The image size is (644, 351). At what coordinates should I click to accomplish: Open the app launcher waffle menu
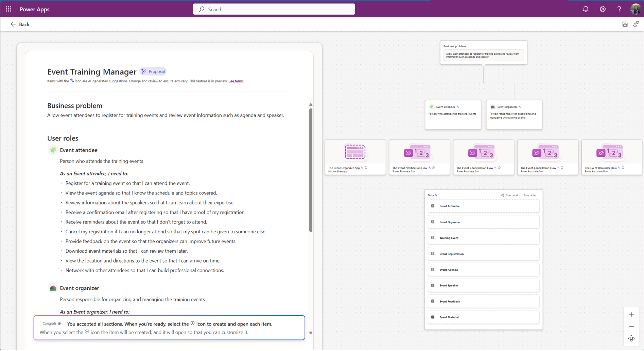pyautogui.click(x=8, y=9)
